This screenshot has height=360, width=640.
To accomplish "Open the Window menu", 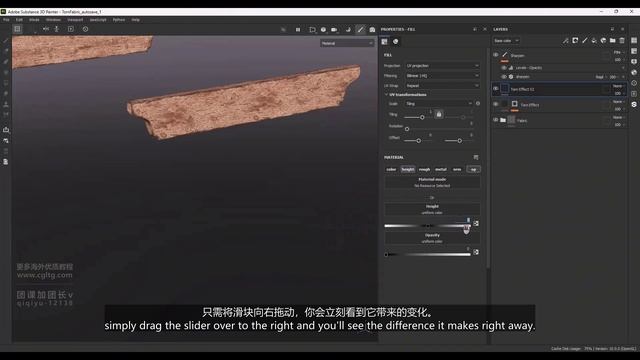I will click(x=53, y=20).
